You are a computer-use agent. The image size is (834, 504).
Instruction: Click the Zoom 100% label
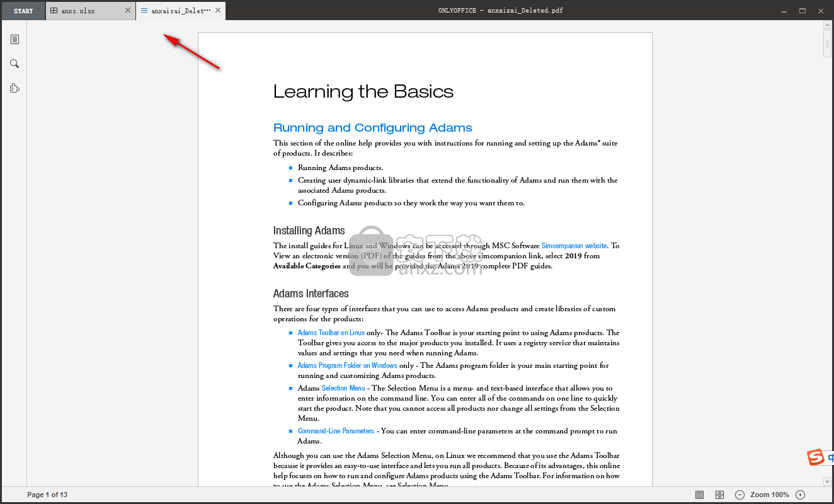coord(770,495)
